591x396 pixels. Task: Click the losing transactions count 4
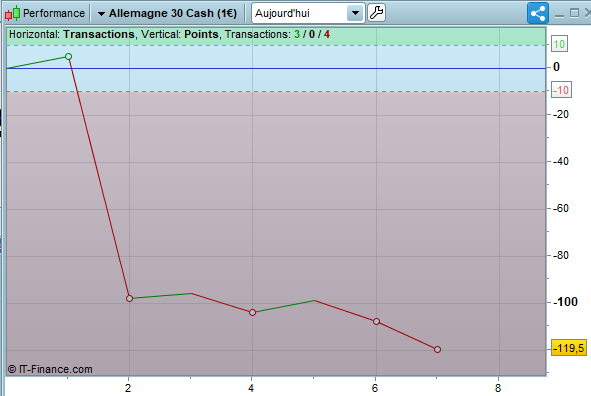point(327,34)
